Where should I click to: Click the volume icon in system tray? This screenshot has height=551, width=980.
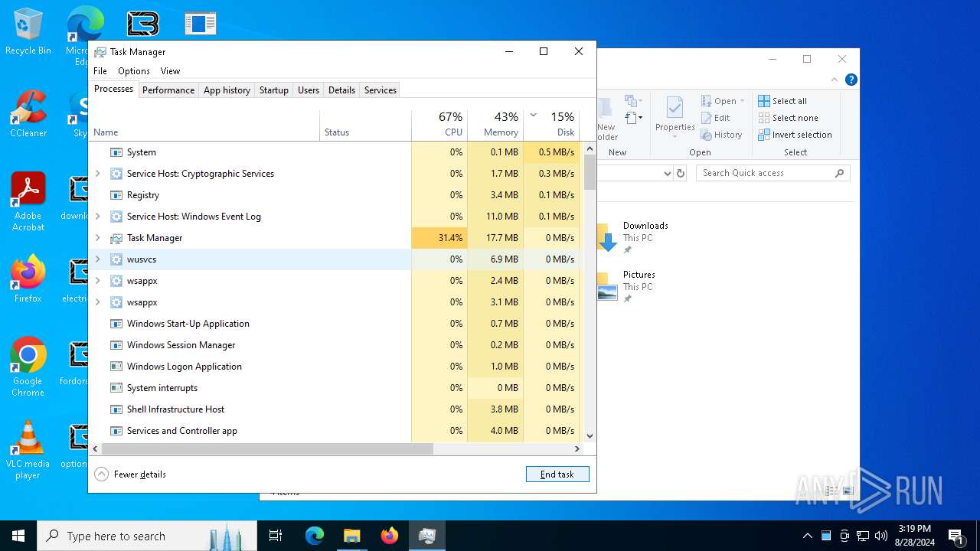pos(881,536)
